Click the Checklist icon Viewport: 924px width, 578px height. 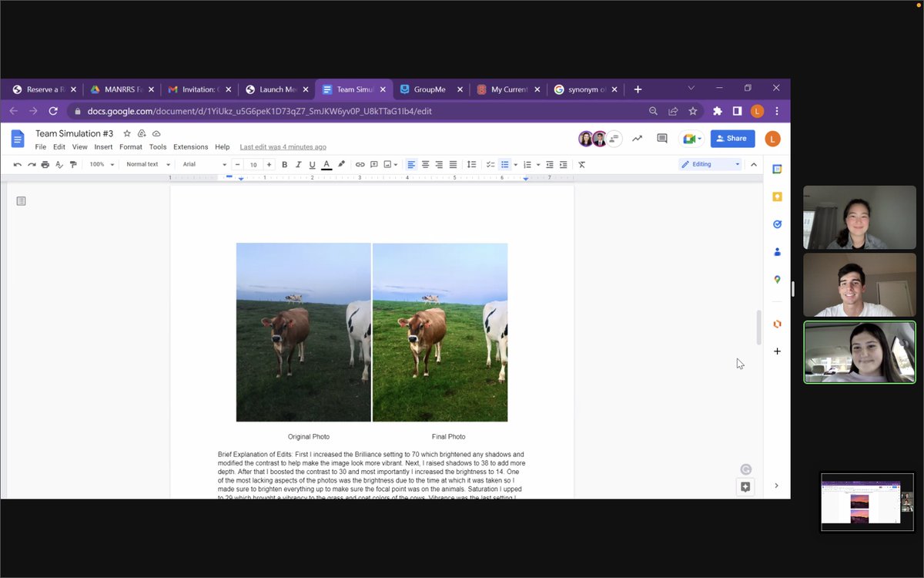490,164
